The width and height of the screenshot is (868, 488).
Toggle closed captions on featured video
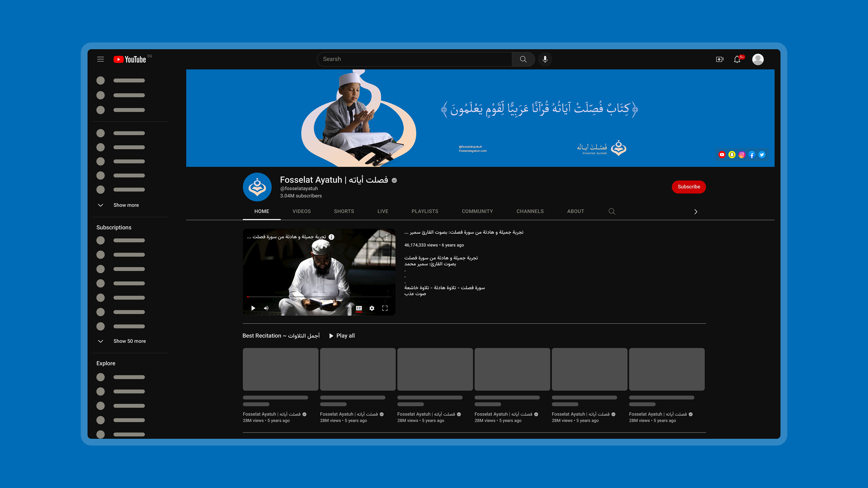click(x=359, y=308)
